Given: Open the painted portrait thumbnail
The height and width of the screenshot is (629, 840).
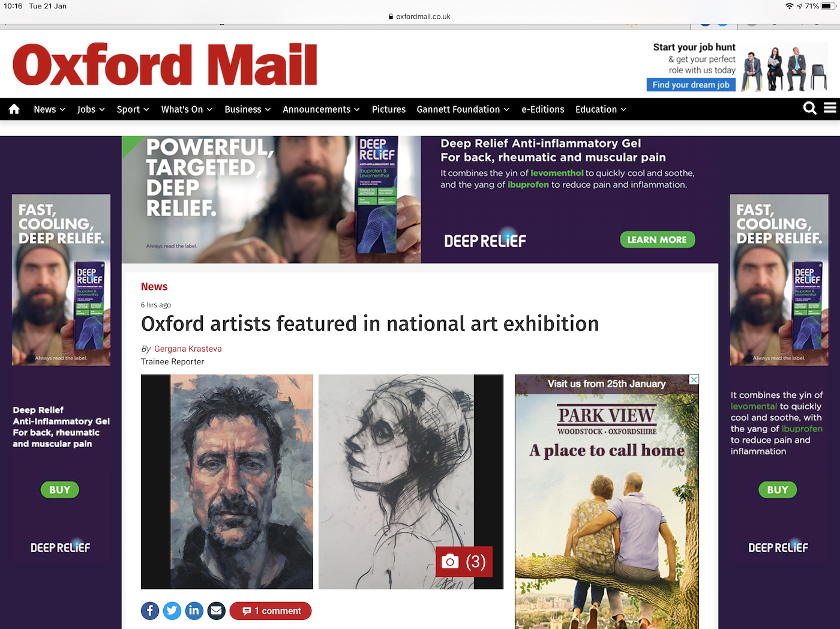Looking at the screenshot, I should pyautogui.click(x=227, y=482).
